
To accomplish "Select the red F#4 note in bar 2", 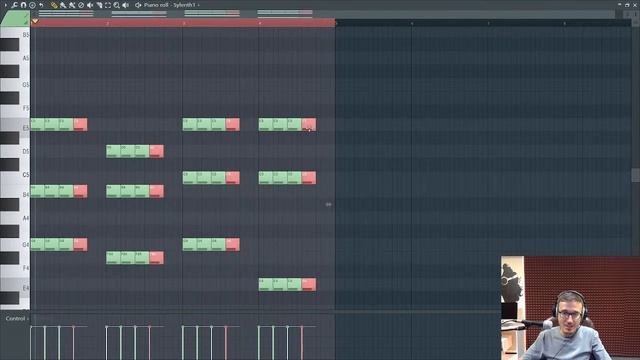I will pyautogui.click(x=157, y=258).
